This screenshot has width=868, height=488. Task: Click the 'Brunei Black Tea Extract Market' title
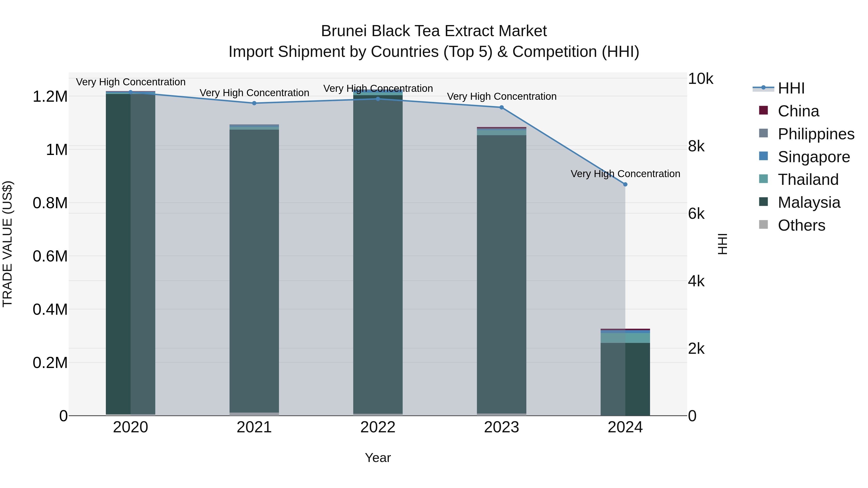[x=434, y=31]
